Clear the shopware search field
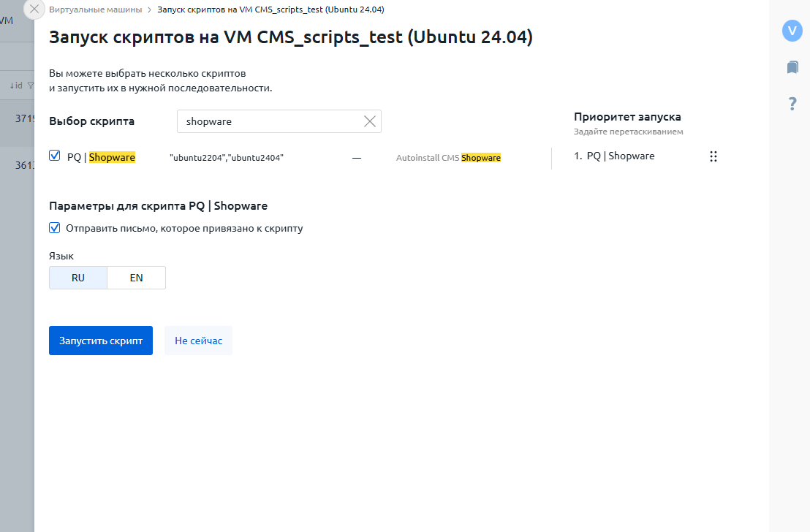This screenshot has width=810, height=532. click(370, 121)
